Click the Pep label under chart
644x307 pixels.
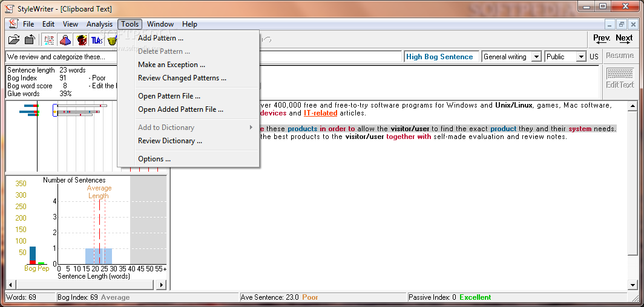click(44, 268)
